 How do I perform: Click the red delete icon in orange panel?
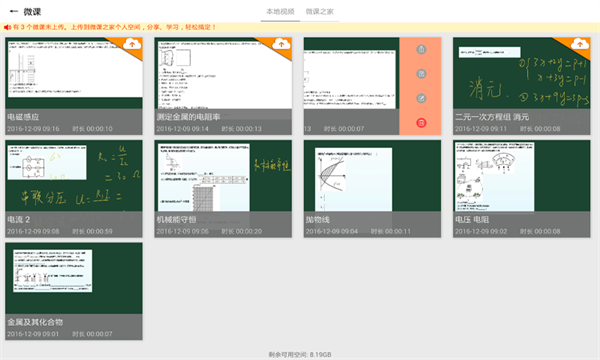[x=421, y=123]
